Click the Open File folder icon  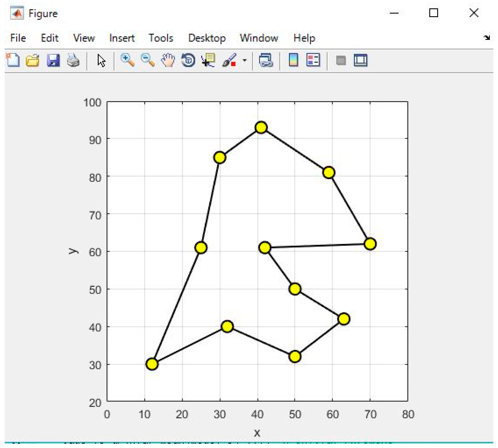coord(33,60)
